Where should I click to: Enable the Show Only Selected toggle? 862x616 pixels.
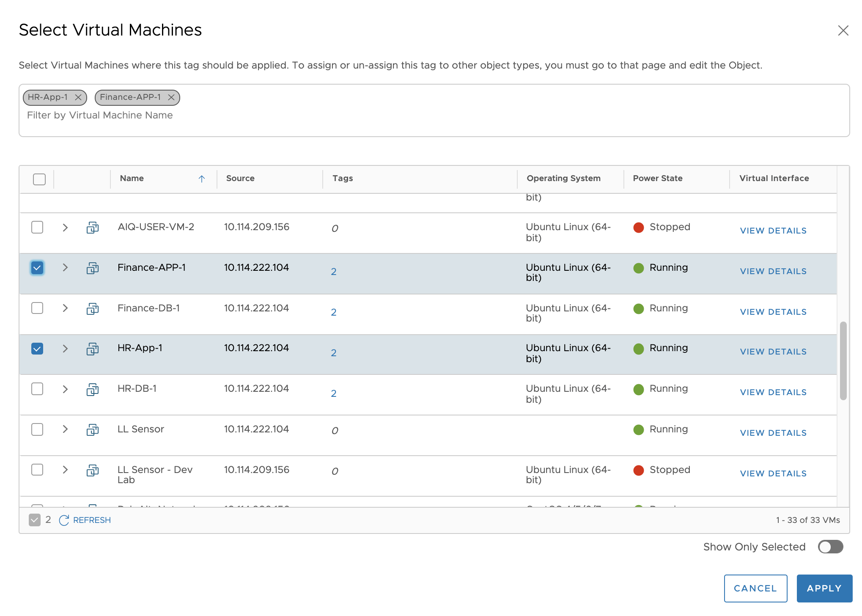point(830,547)
